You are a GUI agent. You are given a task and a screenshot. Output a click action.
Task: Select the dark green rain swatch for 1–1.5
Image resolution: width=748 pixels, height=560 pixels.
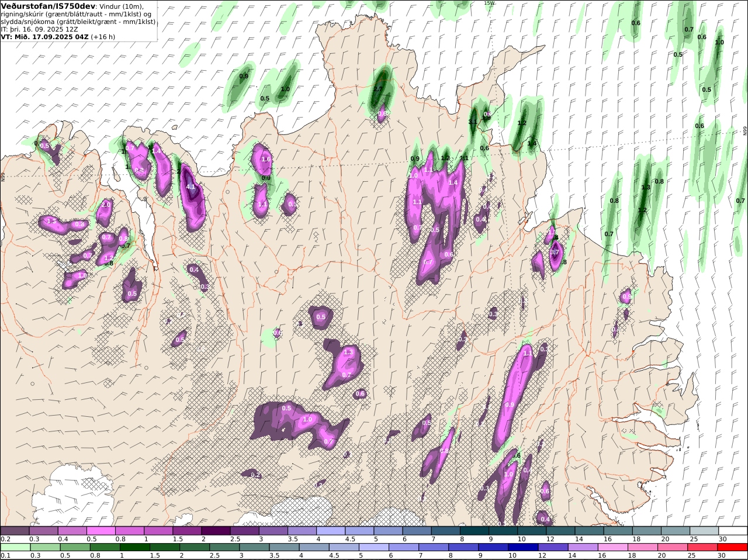click(x=134, y=547)
